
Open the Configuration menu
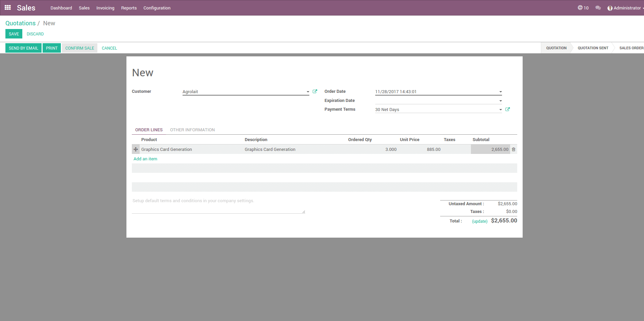[x=157, y=8]
